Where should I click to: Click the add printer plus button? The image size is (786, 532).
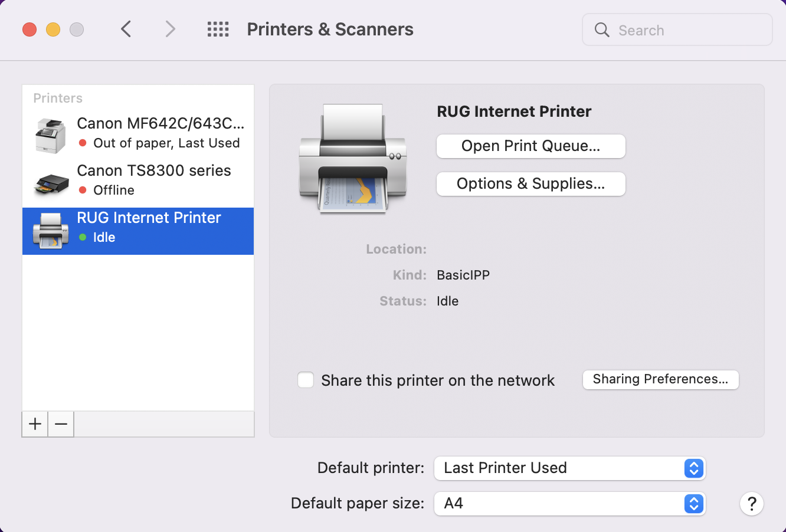pos(34,423)
